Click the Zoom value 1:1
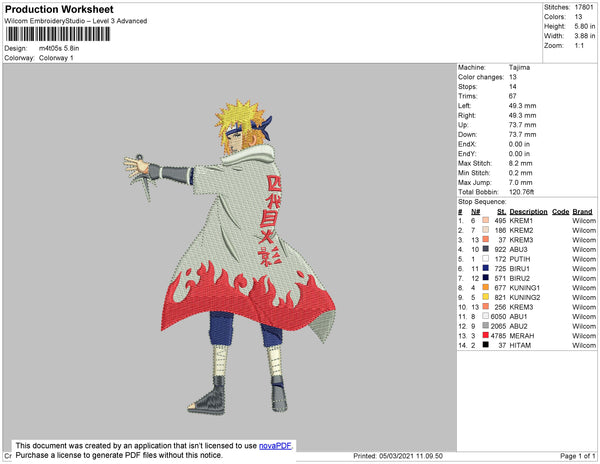 579,46
